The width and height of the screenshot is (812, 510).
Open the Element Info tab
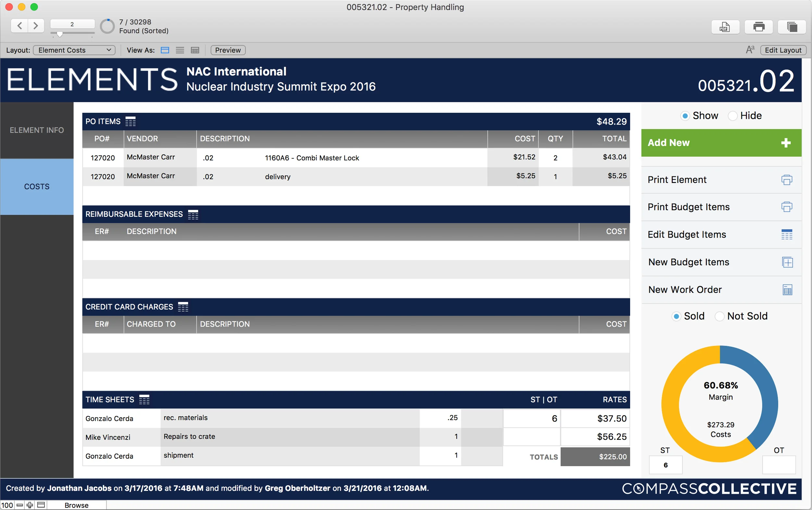point(37,130)
